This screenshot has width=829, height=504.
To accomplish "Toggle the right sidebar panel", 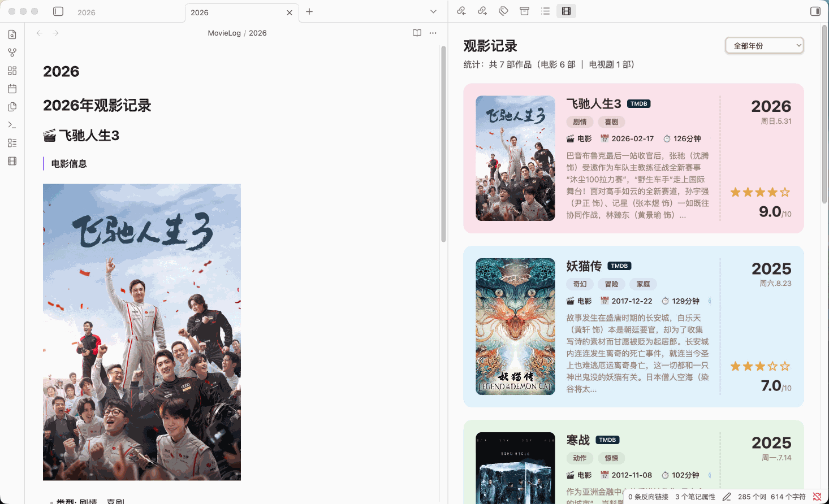I will pos(815,11).
